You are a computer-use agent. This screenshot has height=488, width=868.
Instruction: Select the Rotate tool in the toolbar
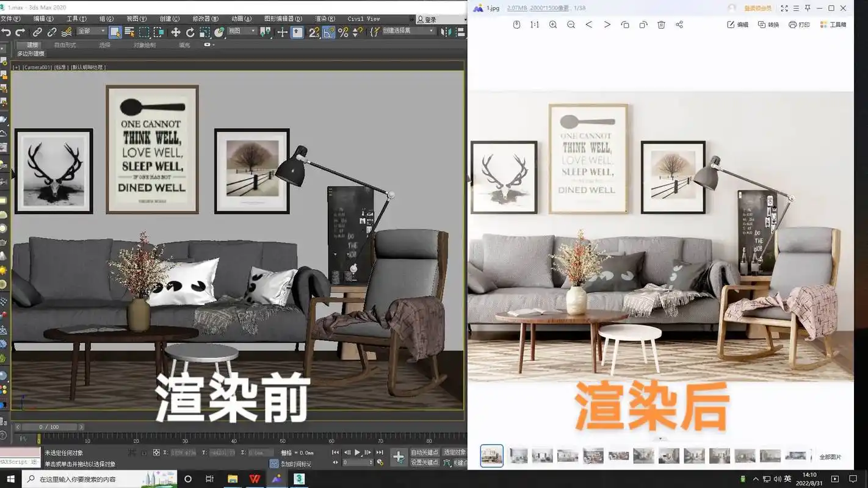[190, 32]
